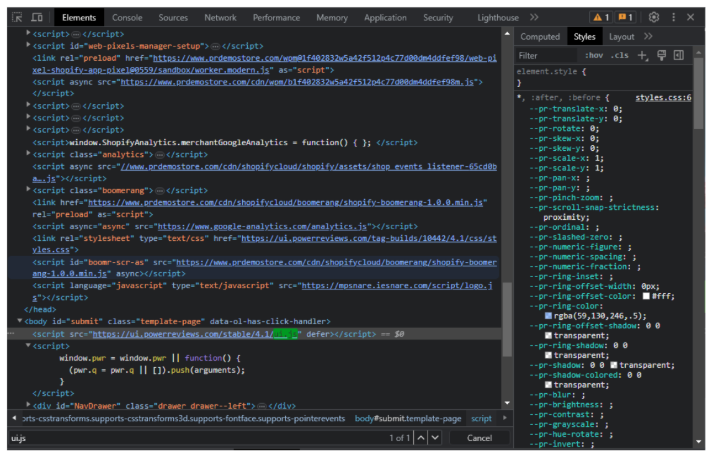Open DevTools settings gear
This screenshot has width=713, height=457.
tap(654, 17)
